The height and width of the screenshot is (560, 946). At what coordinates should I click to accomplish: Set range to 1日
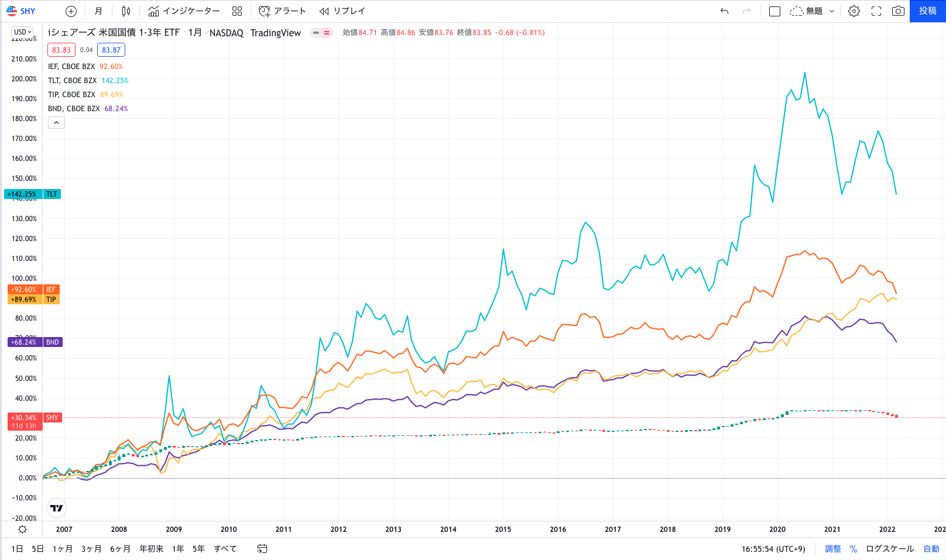[17, 549]
